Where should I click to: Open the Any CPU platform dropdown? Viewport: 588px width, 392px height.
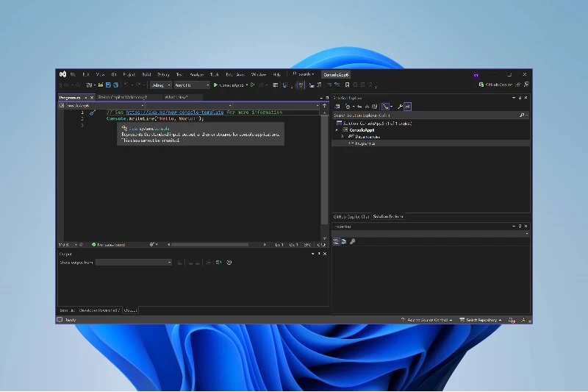click(192, 85)
